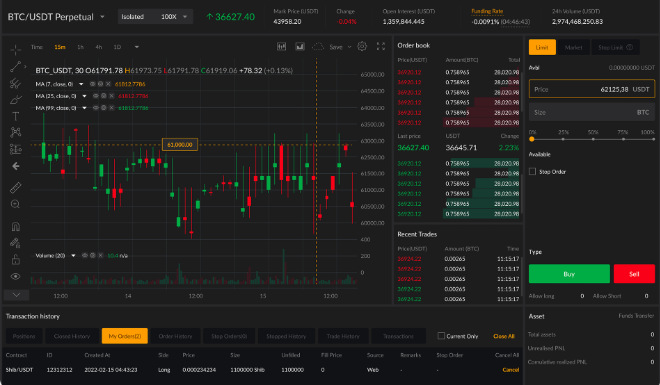Click the cloud save icon

pyautogui.click(x=318, y=47)
